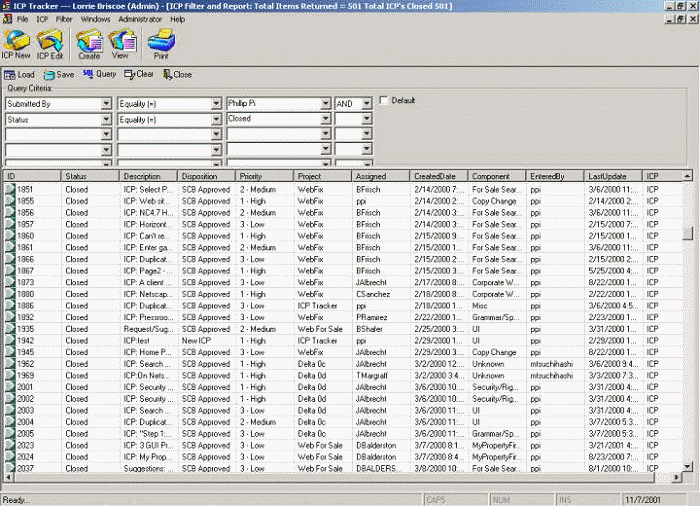Open the Filter menu
The height and width of the screenshot is (506, 700).
point(64,19)
